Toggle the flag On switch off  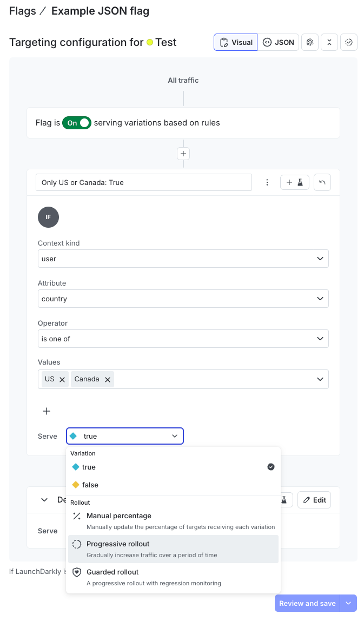click(x=77, y=123)
